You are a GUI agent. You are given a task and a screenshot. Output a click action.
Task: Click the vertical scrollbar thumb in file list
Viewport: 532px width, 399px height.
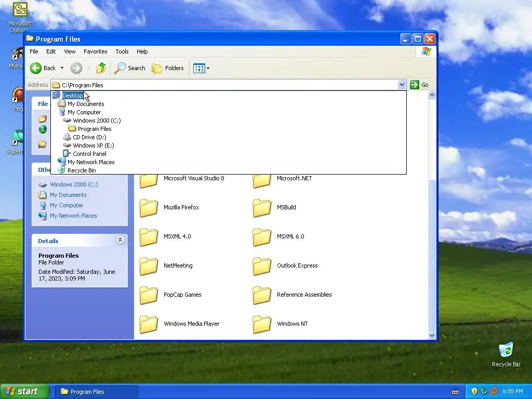click(x=432, y=255)
